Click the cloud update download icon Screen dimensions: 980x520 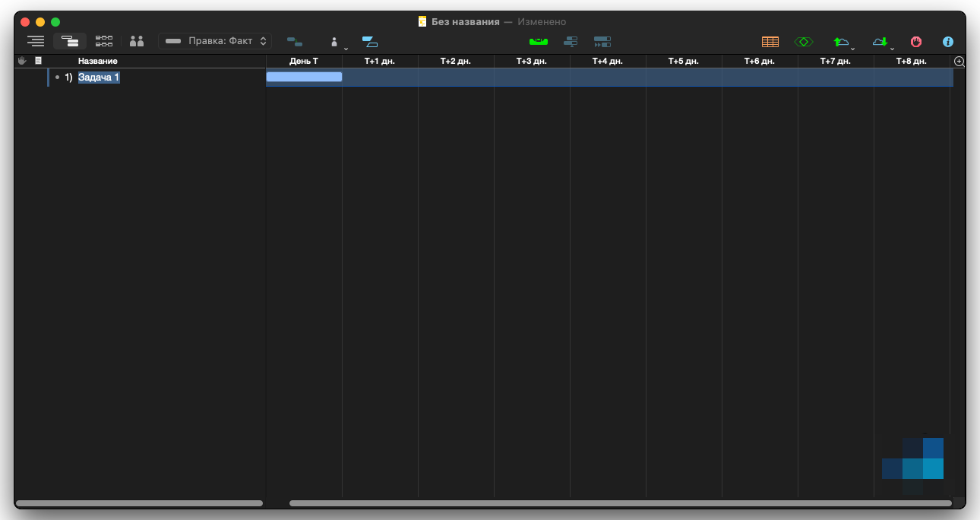coord(881,42)
